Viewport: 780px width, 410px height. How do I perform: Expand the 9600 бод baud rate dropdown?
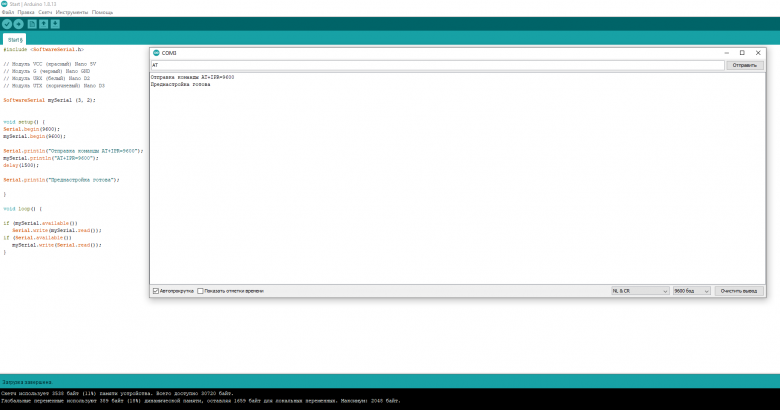click(691, 290)
